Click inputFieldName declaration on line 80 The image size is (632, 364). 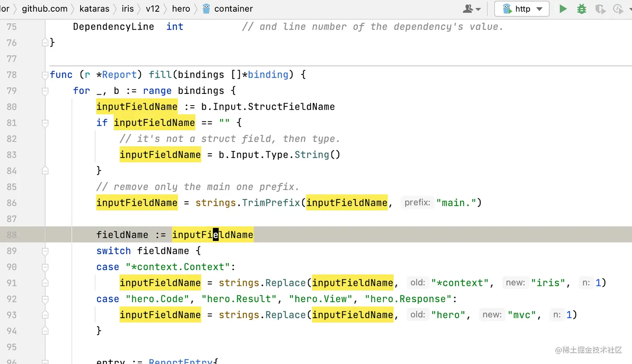(x=137, y=107)
